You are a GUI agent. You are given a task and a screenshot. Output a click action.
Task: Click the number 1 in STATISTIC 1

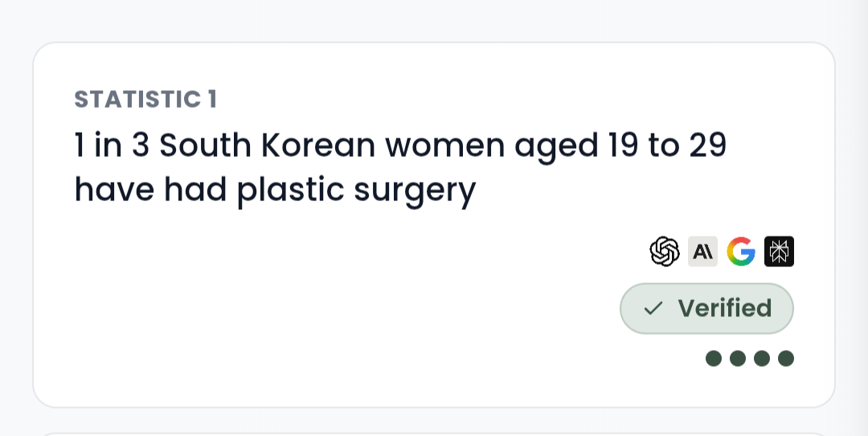[x=212, y=99]
